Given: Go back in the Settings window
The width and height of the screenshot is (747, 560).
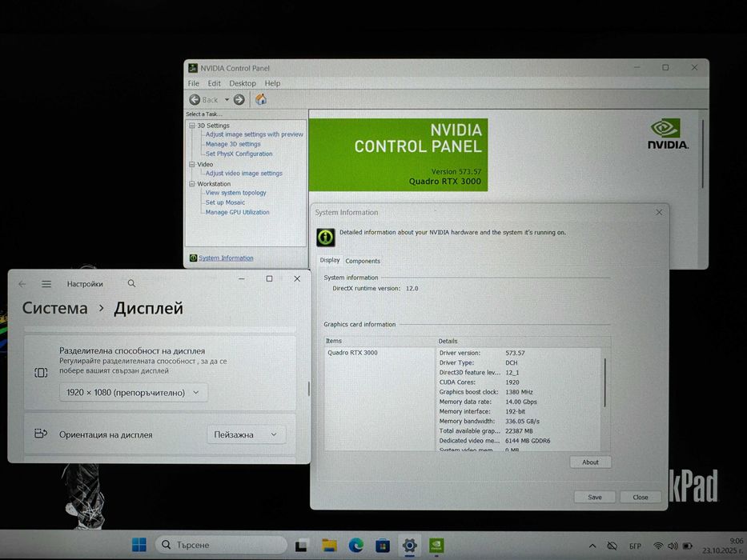Looking at the screenshot, I should (22, 284).
